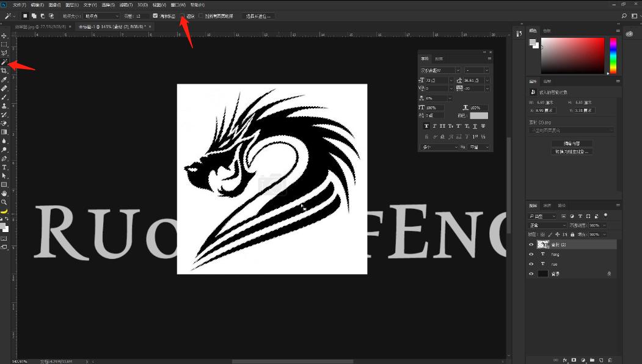Open the layer blend mode dropdown
This screenshot has width=642, height=364.
click(547, 225)
